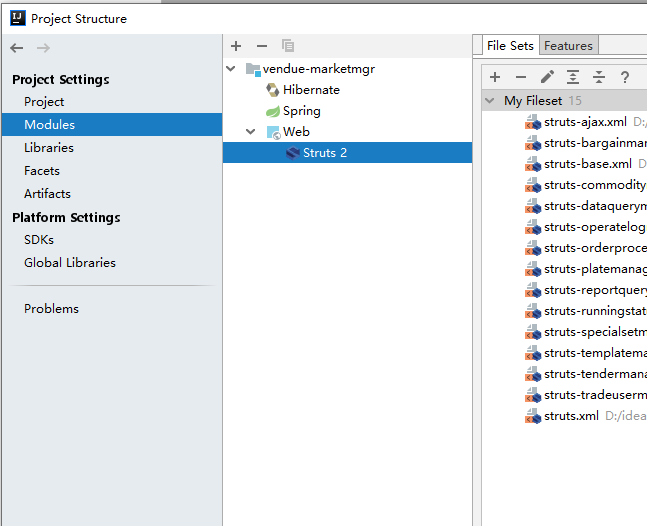Click the Hibernate facet icon
Screen dimensions: 647x526
coord(272,90)
